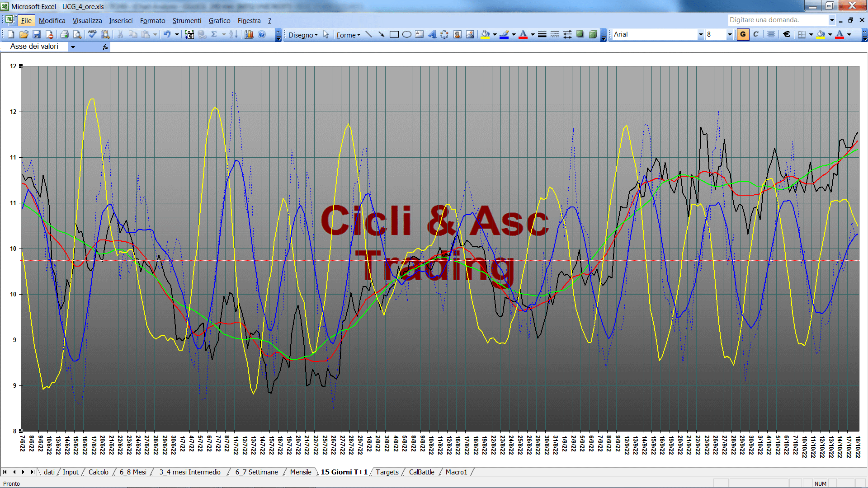The height and width of the screenshot is (488, 868).
Task: Click the Dash Style icon
Action: click(555, 34)
